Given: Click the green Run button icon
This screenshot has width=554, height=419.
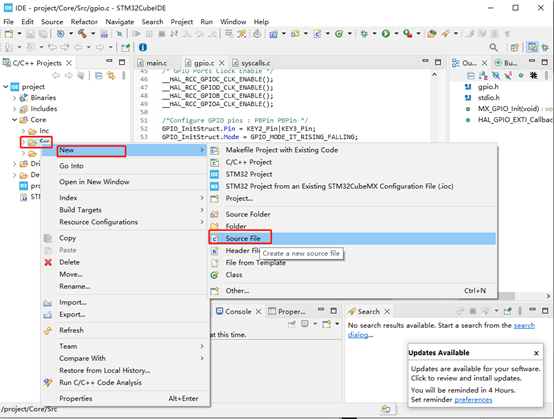Looking at the screenshot, I should point(385,34).
